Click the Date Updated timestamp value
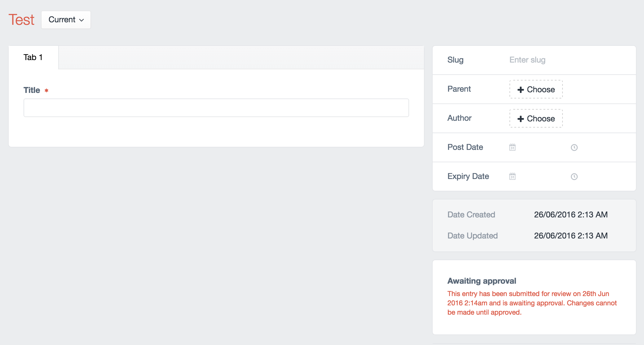This screenshot has width=644, height=345. (571, 236)
